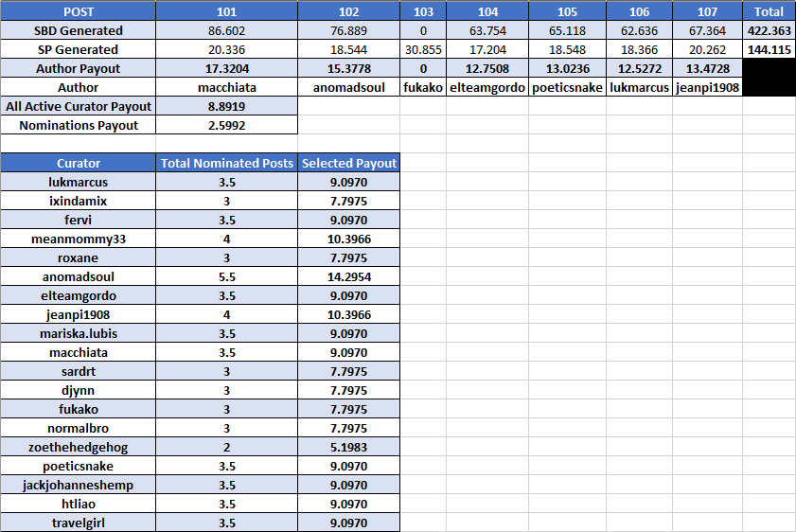
Task: Click author payout 12.5272
Action: [639, 68]
